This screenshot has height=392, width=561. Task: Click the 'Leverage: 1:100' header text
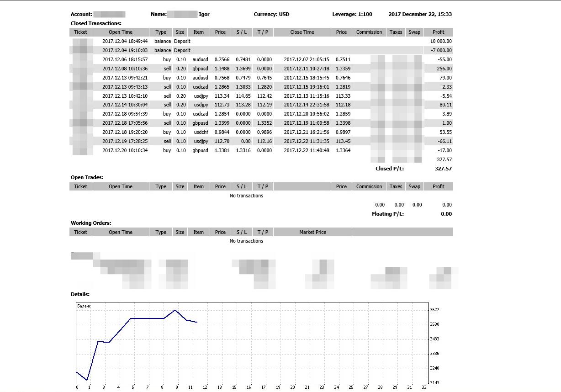[x=352, y=14]
